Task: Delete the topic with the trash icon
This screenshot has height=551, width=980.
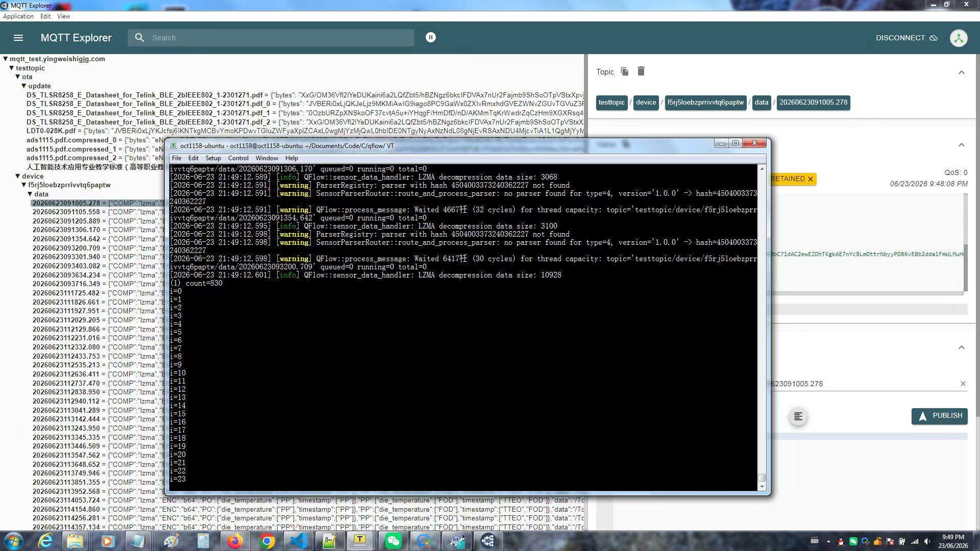Action: (x=641, y=71)
